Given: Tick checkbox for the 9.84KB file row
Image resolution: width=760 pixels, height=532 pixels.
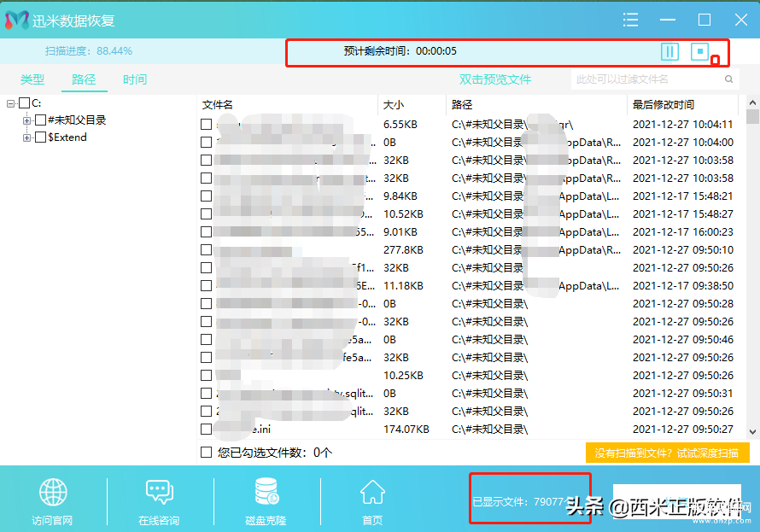Looking at the screenshot, I should (206, 196).
